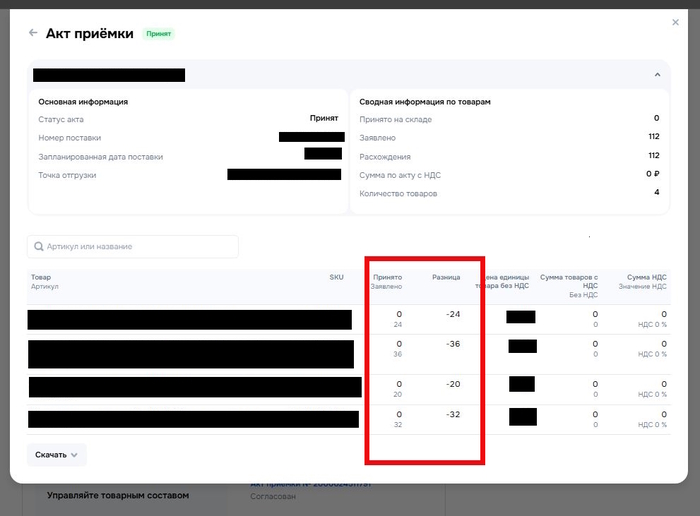Screen dimensions: 700x516
Task: Click the Разница column header
Action: tap(446, 277)
